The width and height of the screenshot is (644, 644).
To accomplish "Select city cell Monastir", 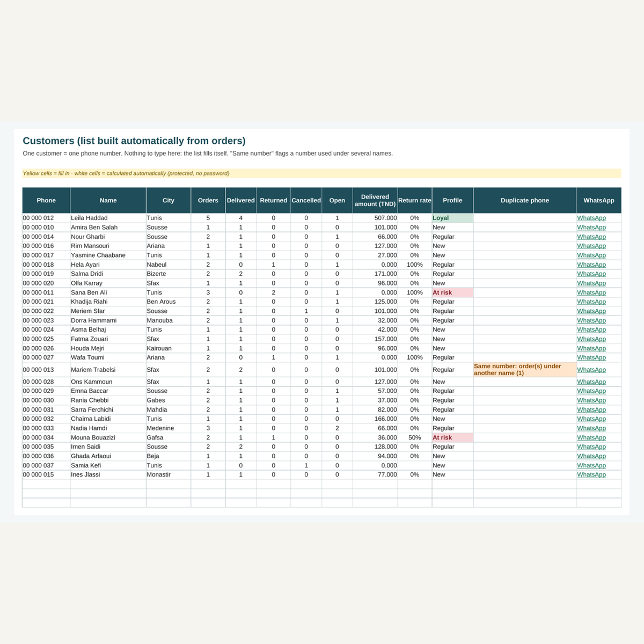I will (169, 474).
